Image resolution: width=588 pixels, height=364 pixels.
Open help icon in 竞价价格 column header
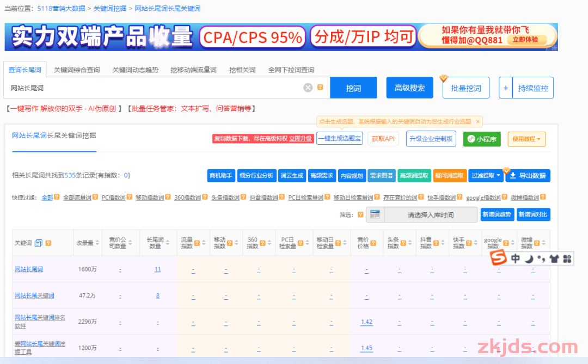click(373, 243)
